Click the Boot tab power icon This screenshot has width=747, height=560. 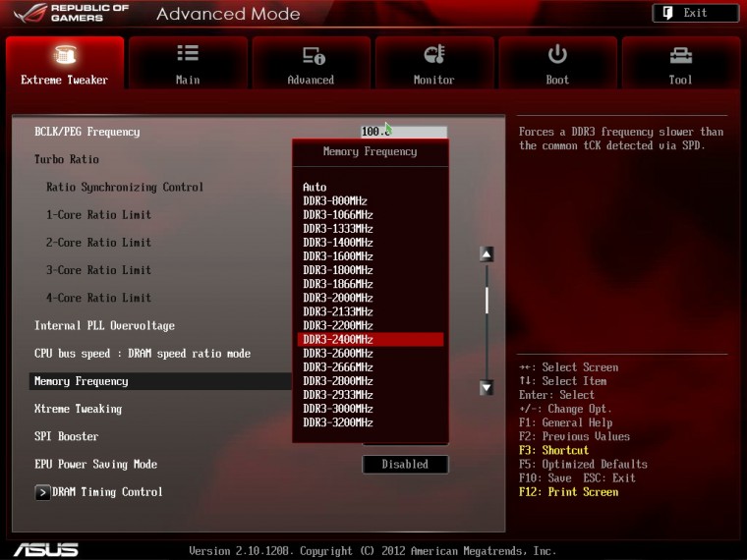[557, 54]
